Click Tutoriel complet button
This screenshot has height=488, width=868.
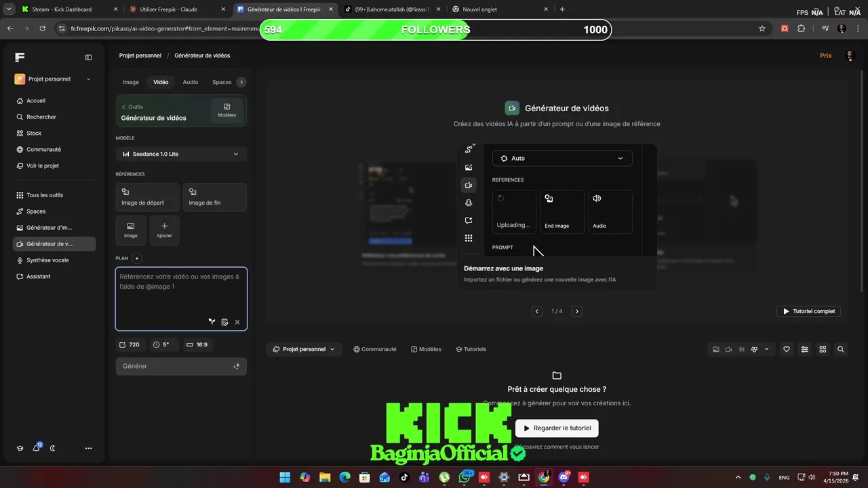[808, 311]
